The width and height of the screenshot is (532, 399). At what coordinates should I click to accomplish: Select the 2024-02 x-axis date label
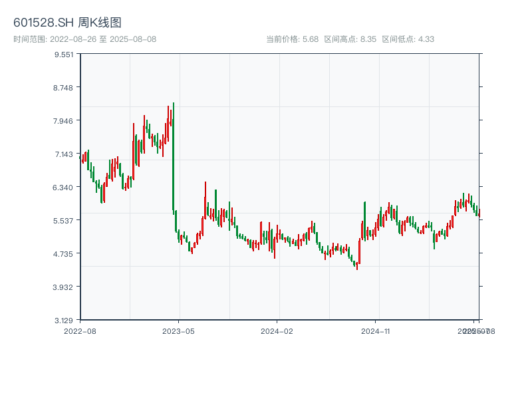(x=277, y=331)
